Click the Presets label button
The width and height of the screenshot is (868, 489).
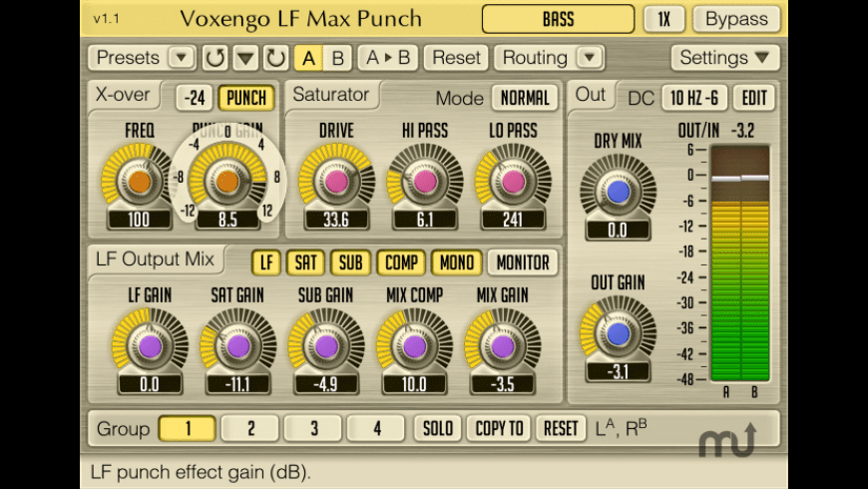pos(129,58)
